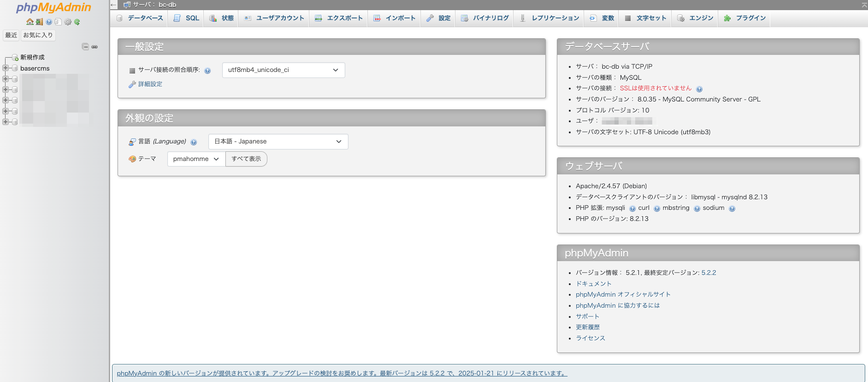
Task: Open the theme dropdown showing pmahomme
Action: click(196, 159)
